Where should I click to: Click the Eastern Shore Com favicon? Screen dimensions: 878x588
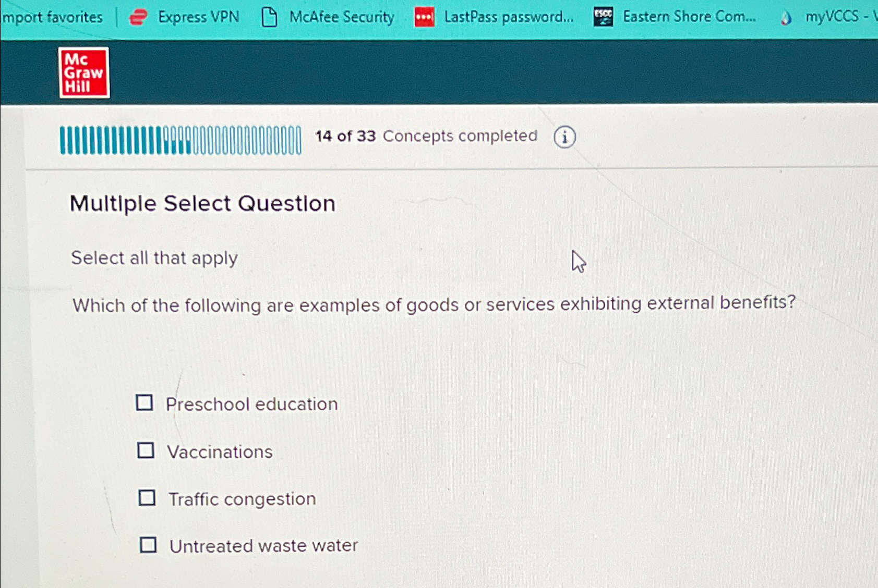tap(603, 16)
